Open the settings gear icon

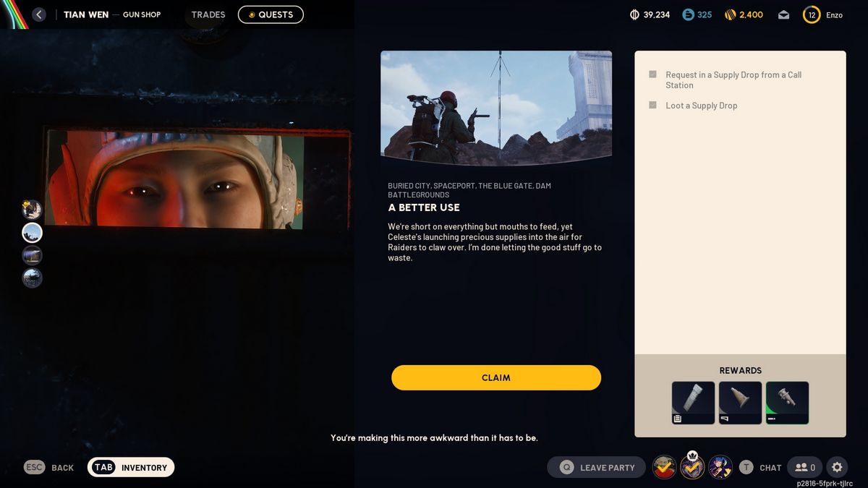837,467
